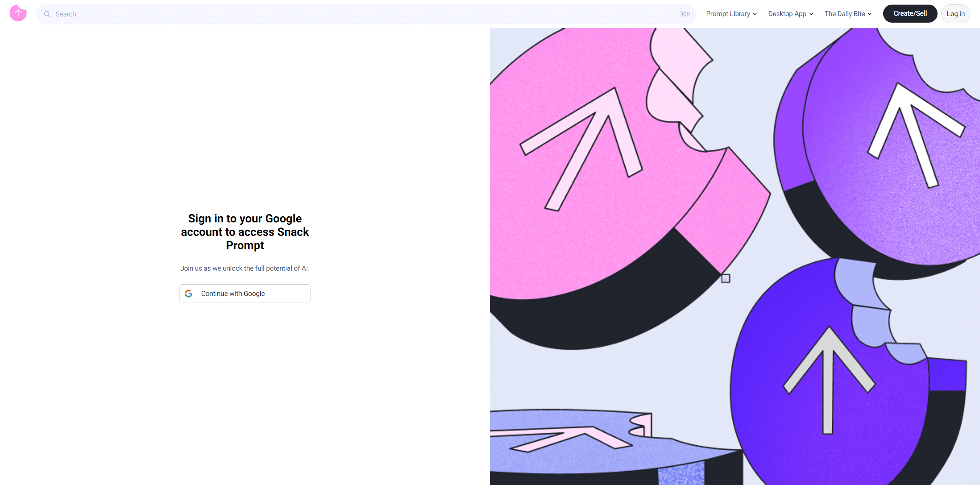Expand the chevron beside The Daily Bite
The width and height of the screenshot is (980, 485).
(x=870, y=14)
